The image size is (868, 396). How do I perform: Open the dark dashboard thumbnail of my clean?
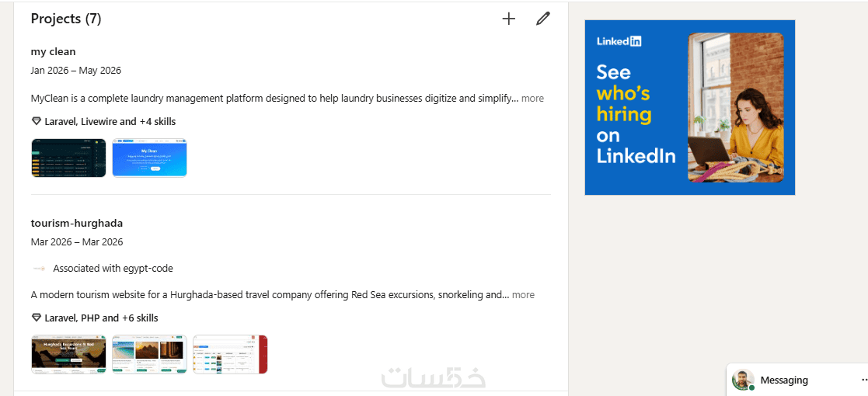(x=68, y=158)
